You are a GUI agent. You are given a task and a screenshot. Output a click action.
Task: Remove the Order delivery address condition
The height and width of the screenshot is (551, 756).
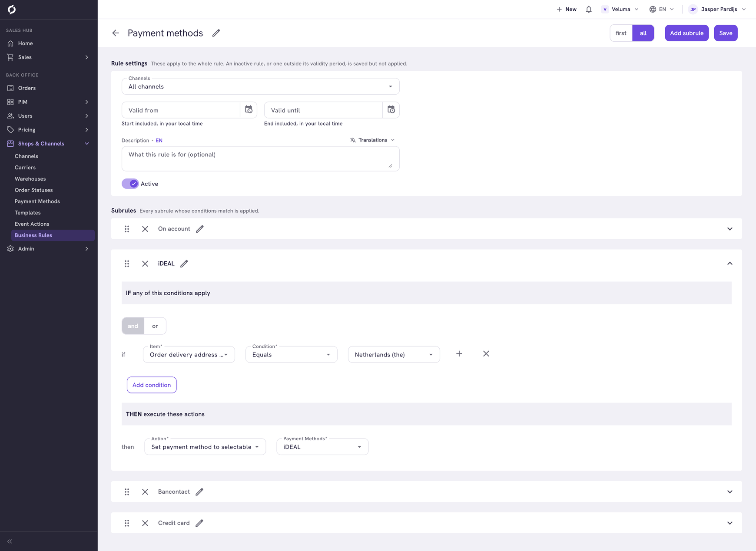click(x=486, y=354)
